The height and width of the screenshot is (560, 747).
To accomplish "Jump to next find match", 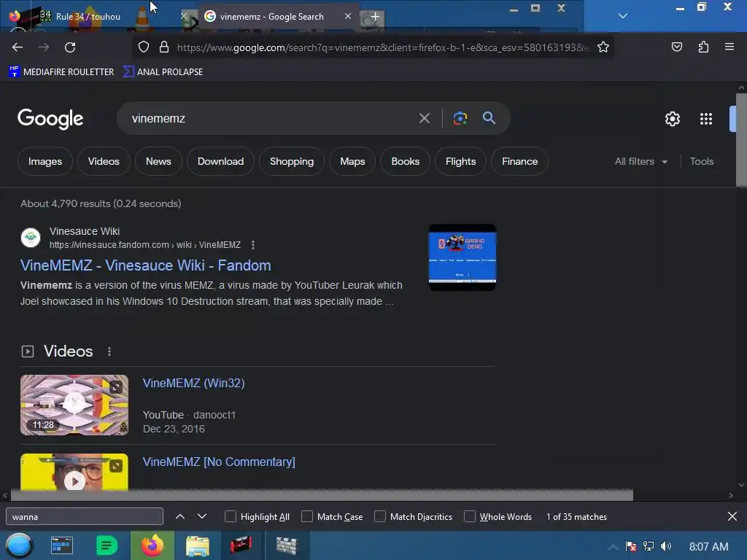I will [202, 516].
